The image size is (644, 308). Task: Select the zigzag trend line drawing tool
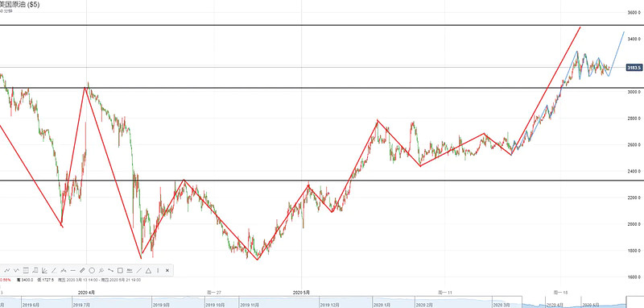coord(7,271)
